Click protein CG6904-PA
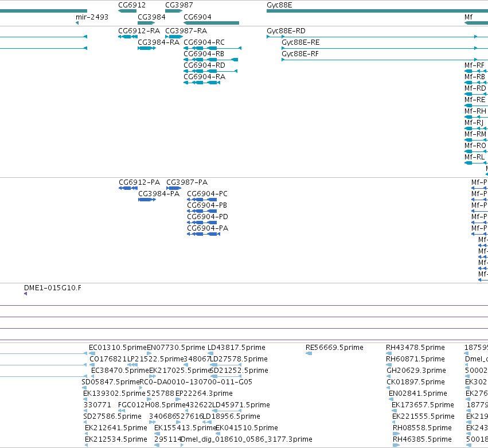 coord(208,228)
